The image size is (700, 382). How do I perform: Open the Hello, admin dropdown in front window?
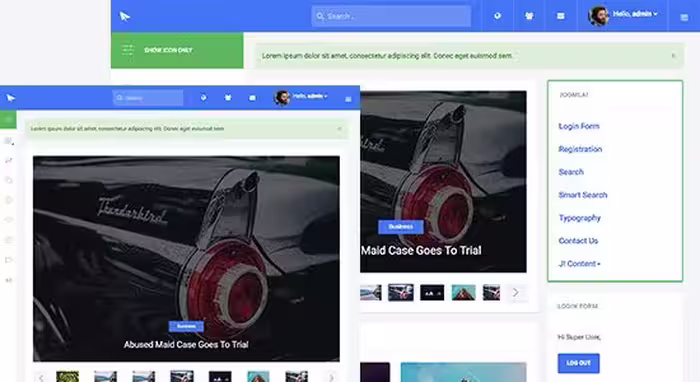coord(310,96)
